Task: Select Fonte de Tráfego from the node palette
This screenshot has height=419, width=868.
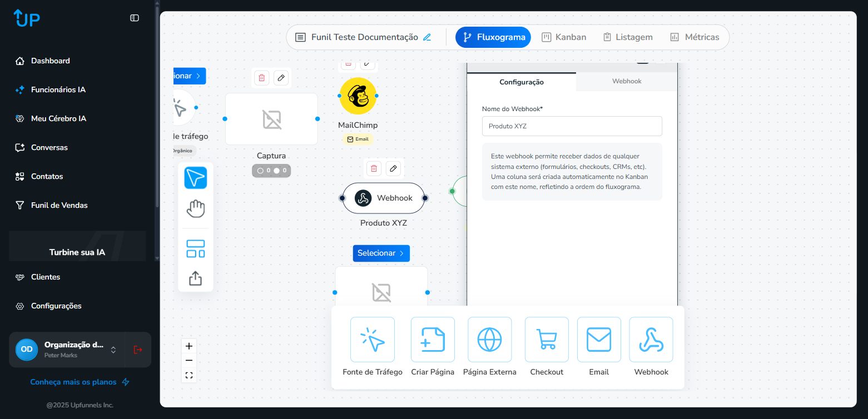Action: (x=372, y=340)
